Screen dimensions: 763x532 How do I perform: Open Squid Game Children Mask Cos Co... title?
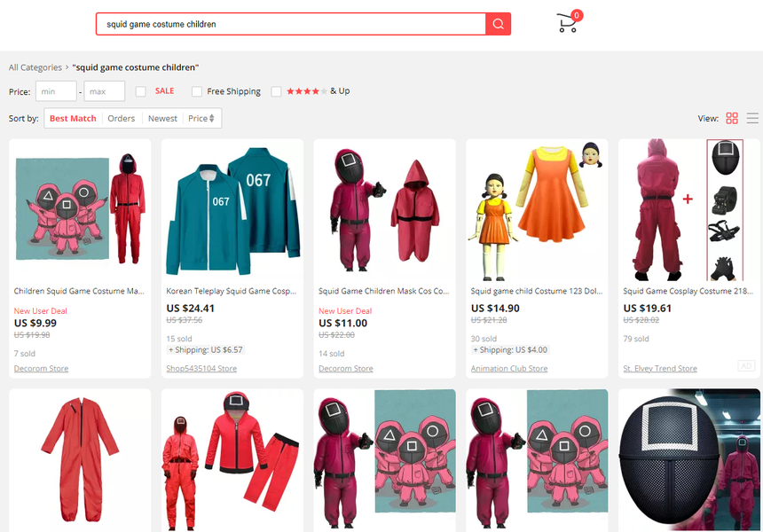(x=383, y=291)
